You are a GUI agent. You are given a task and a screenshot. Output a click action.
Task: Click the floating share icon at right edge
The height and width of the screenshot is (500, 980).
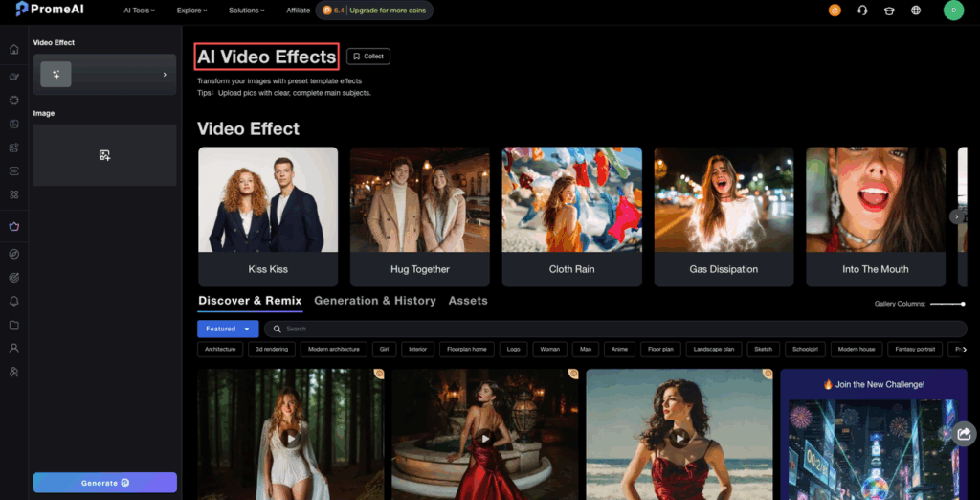tap(965, 433)
